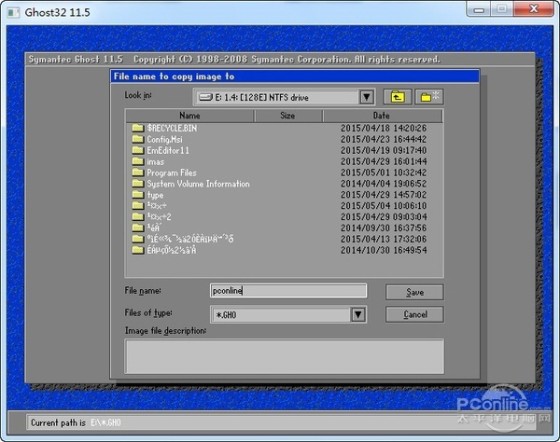Click the imas folder name
The image size is (560, 442).
click(155, 162)
